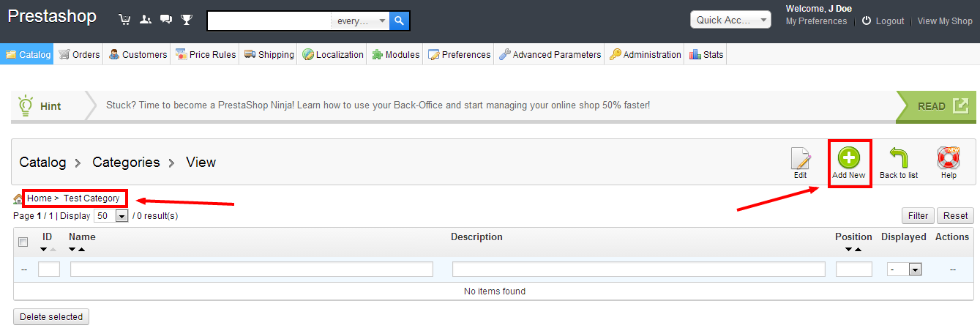Click the Name filter input field
The image size is (980, 331).
click(252, 269)
